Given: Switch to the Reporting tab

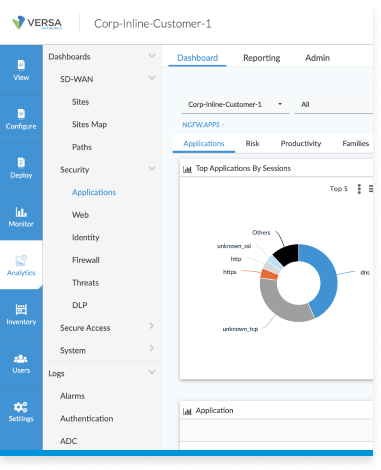Looking at the screenshot, I should (262, 58).
